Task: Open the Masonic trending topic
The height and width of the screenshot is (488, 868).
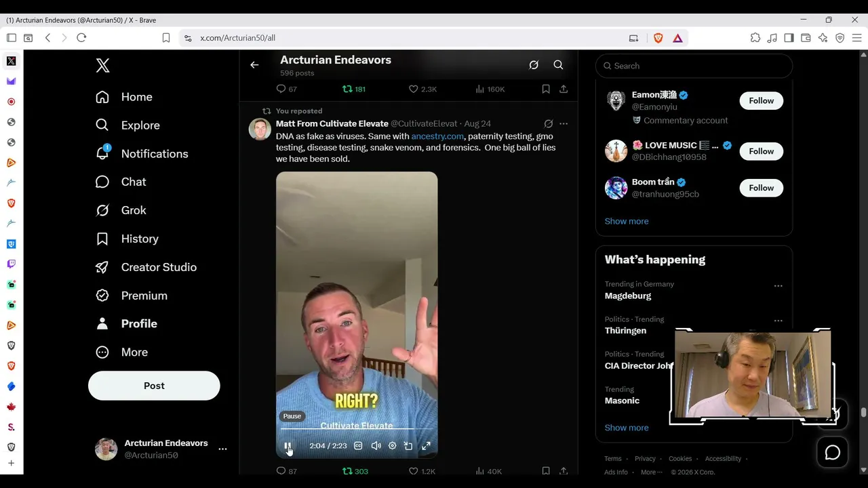Action: coord(622,401)
